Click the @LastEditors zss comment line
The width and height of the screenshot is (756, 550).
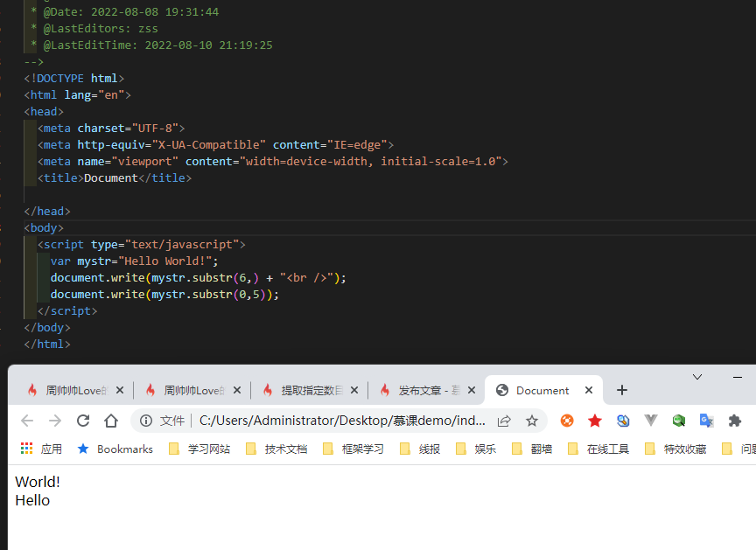point(94,28)
